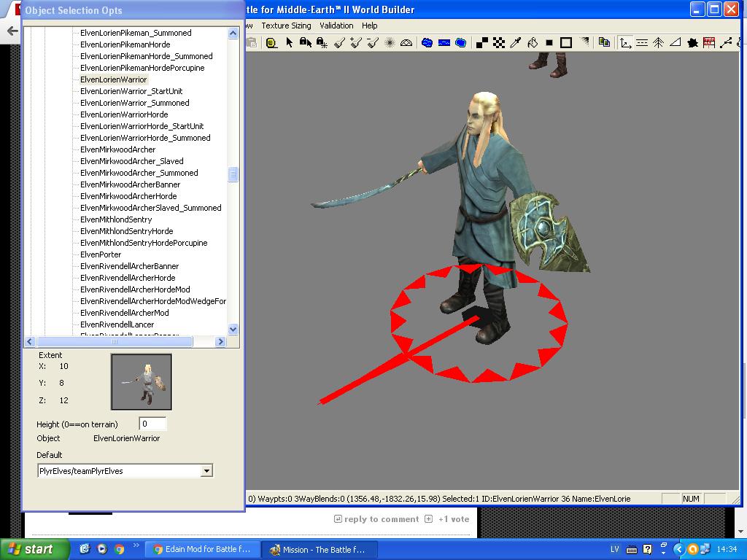
Task: Choose the black arrow select pointer tool
Action: coord(289,43)
